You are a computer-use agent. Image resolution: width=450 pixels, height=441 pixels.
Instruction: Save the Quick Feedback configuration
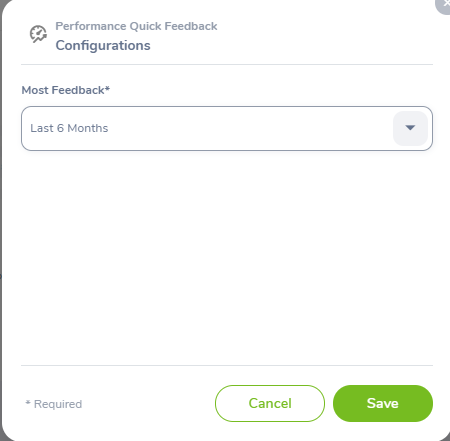point(383,403)
